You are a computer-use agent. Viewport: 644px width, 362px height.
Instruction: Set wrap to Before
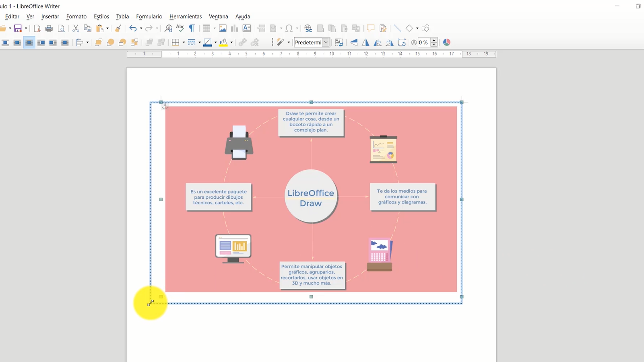click(41, 42)
